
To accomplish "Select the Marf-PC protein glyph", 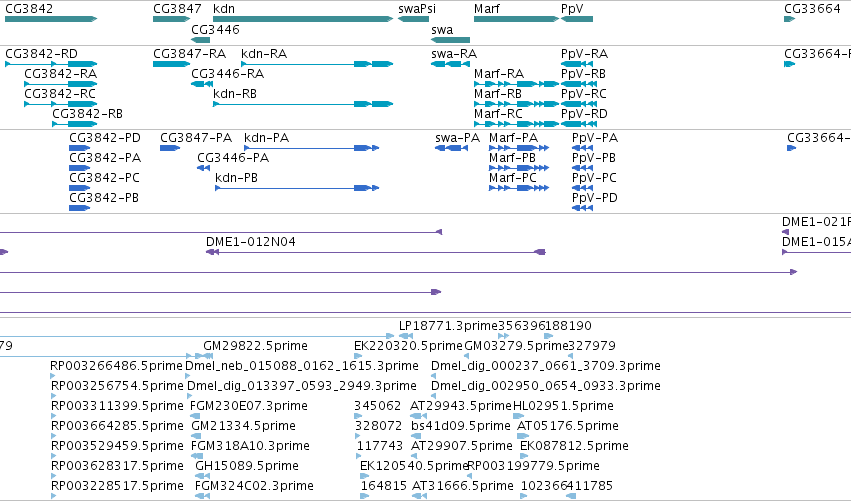I will [519, 188].
